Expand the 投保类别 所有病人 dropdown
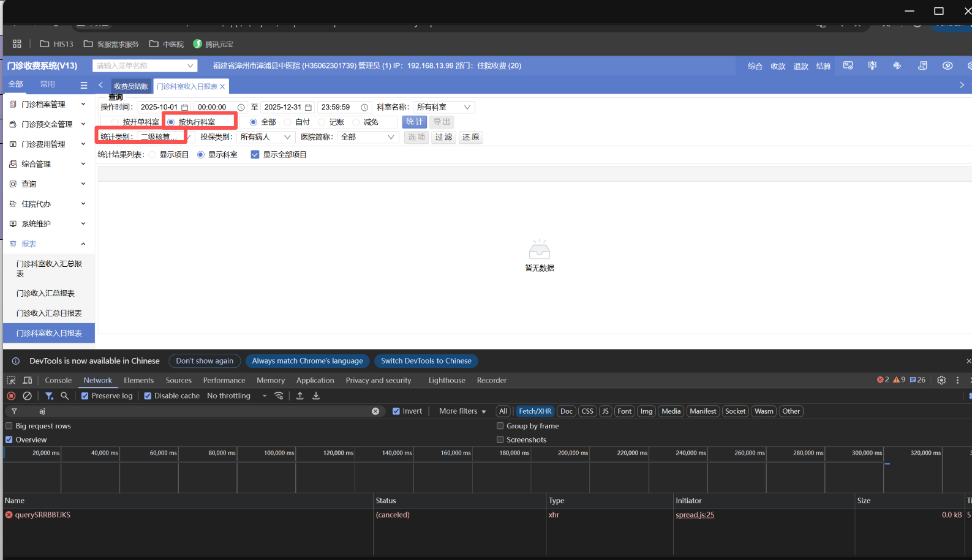The width and height of the screenshot is (972, 560). (265, 137)
